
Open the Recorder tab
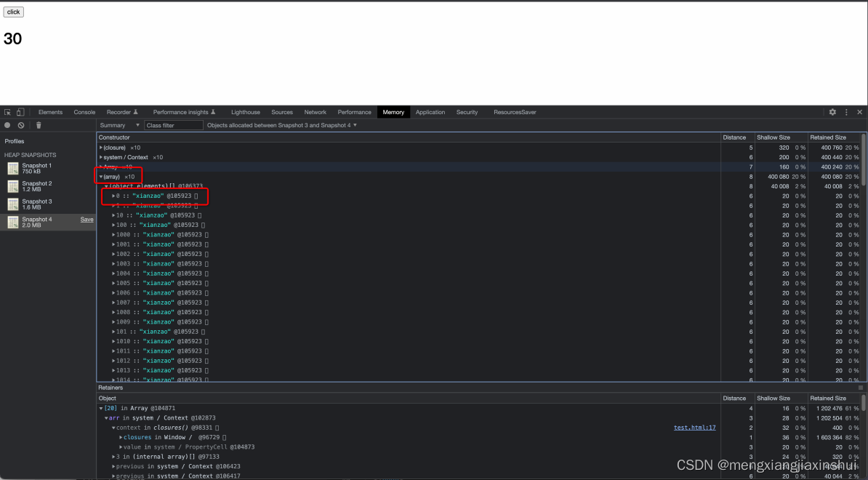122,112
